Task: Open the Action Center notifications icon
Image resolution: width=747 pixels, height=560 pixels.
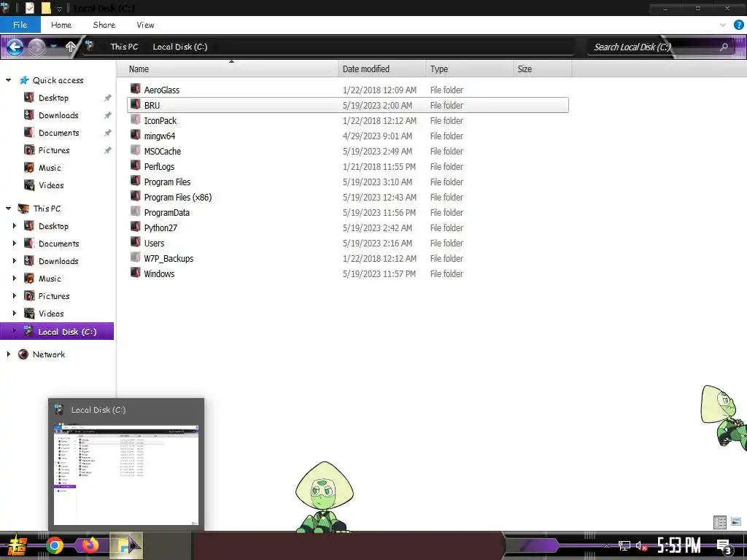Action: pos(724,546)
